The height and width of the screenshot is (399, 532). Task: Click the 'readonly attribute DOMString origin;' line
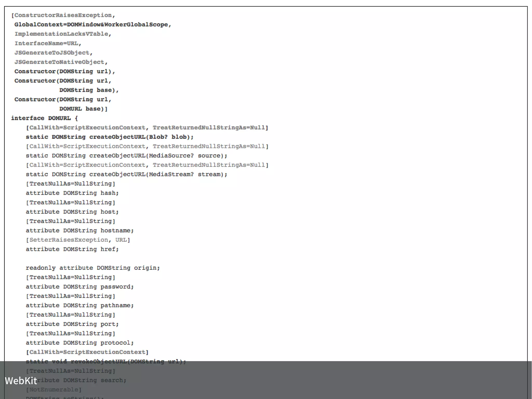coord(93,268)
